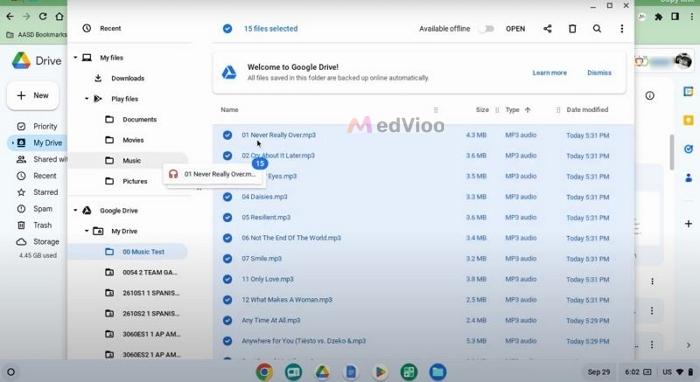This screenshot has height=382, width=700.
Task: Toggle Available offline switch
Action: [x=487, y=29]
